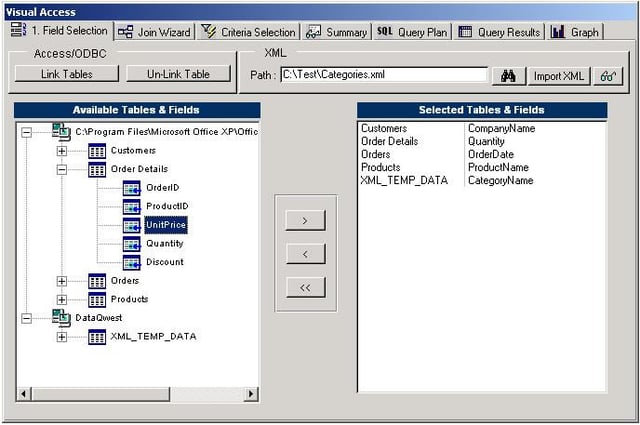
Task: Click the binoculars browse icon next to Path
Action: point(508,76)
